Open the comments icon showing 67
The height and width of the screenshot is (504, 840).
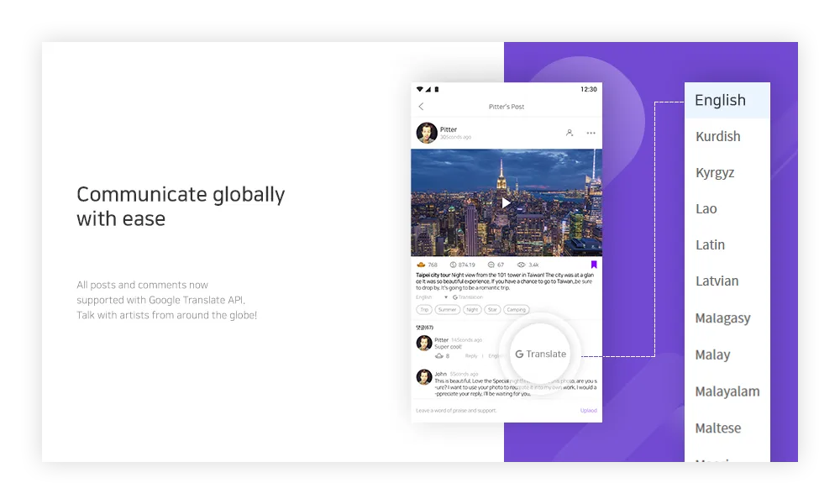(x=491, y=265)
